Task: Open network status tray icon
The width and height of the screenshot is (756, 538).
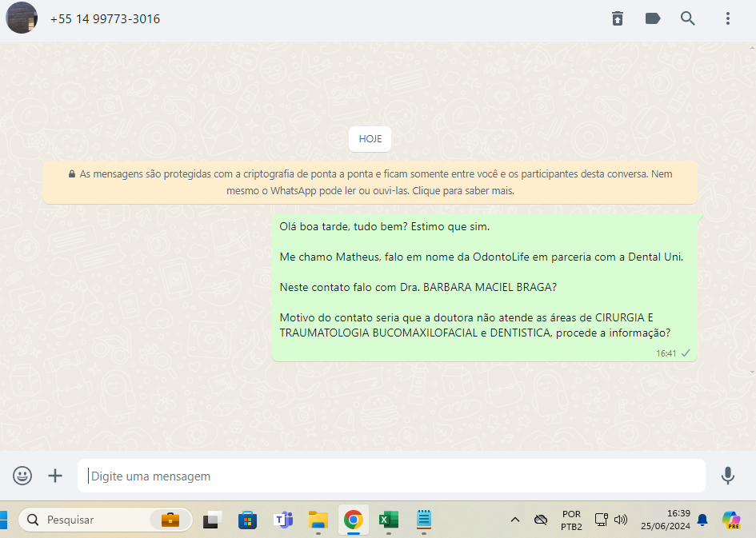Action: click(x=602, y=520)
